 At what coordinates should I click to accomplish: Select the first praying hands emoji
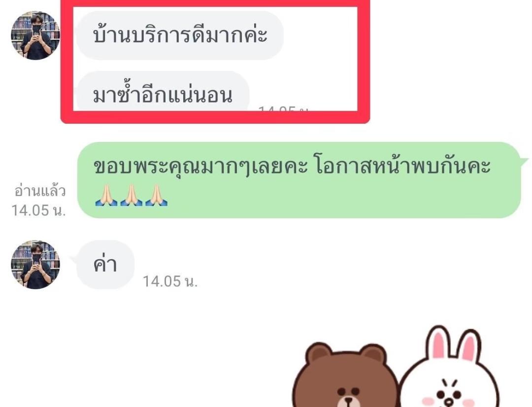106,195
